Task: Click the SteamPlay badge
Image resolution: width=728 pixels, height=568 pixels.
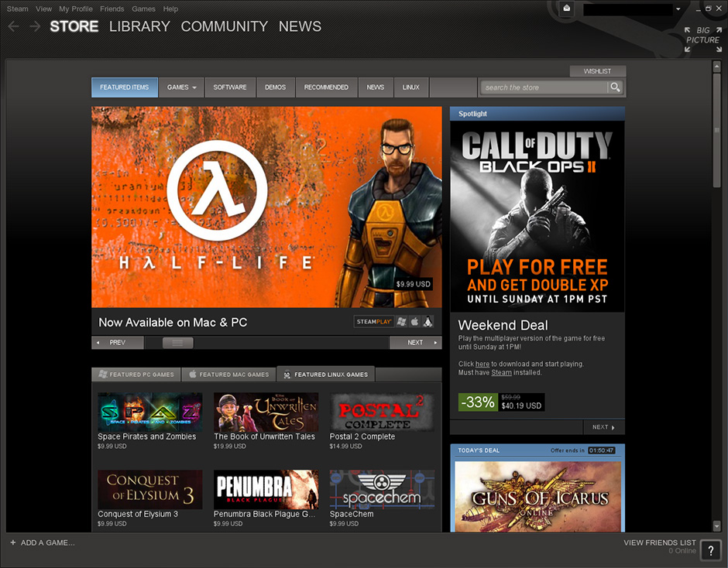Action: pyautogui.click(x=374, y=322)
